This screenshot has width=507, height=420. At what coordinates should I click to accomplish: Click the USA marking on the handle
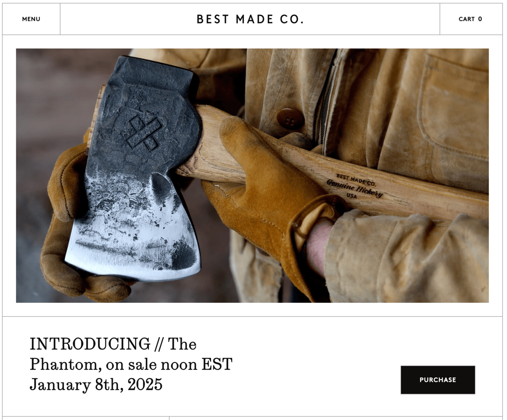coord(352,196)
